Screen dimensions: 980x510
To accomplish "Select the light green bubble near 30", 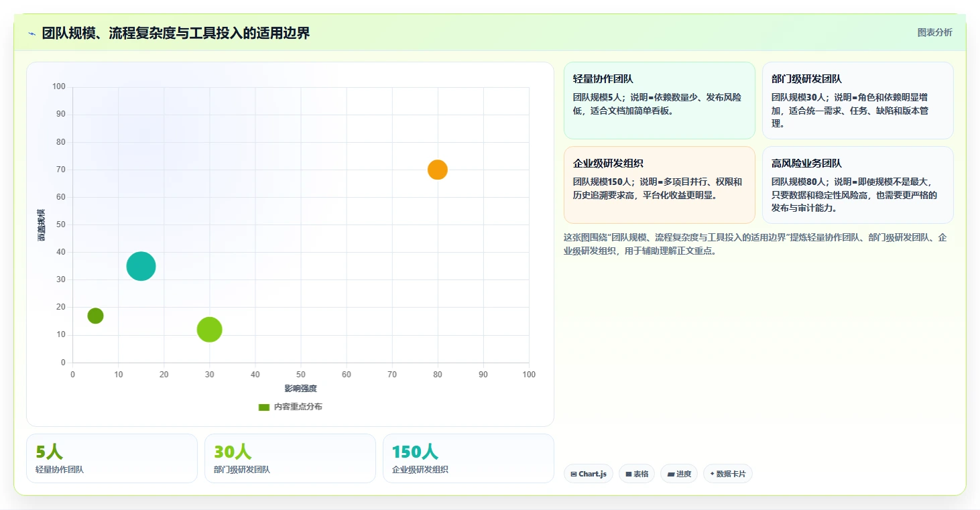I will click(209, 330).
